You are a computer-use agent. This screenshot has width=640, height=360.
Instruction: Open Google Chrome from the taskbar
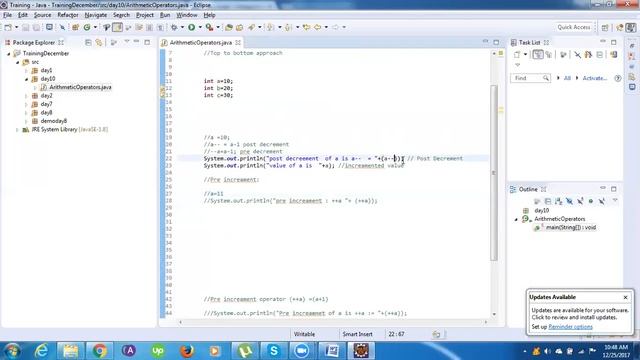pos(99,351)
